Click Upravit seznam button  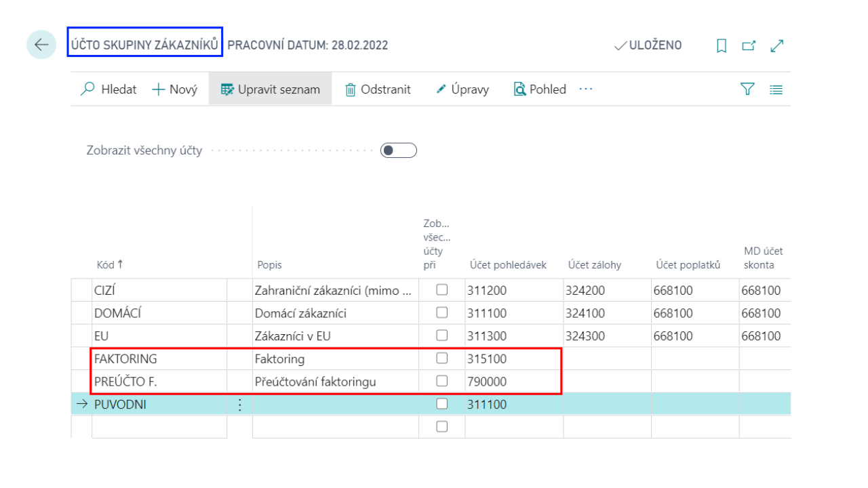(x=270, y=89)
